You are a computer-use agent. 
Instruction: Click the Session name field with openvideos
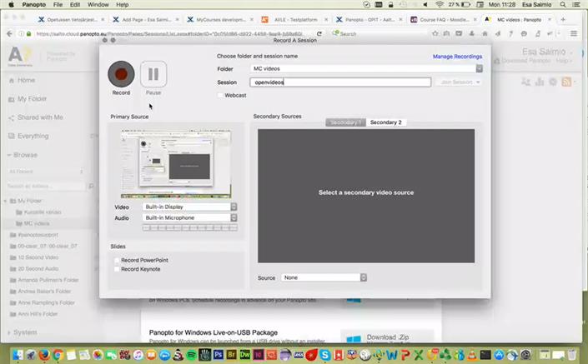coord(340,82)
